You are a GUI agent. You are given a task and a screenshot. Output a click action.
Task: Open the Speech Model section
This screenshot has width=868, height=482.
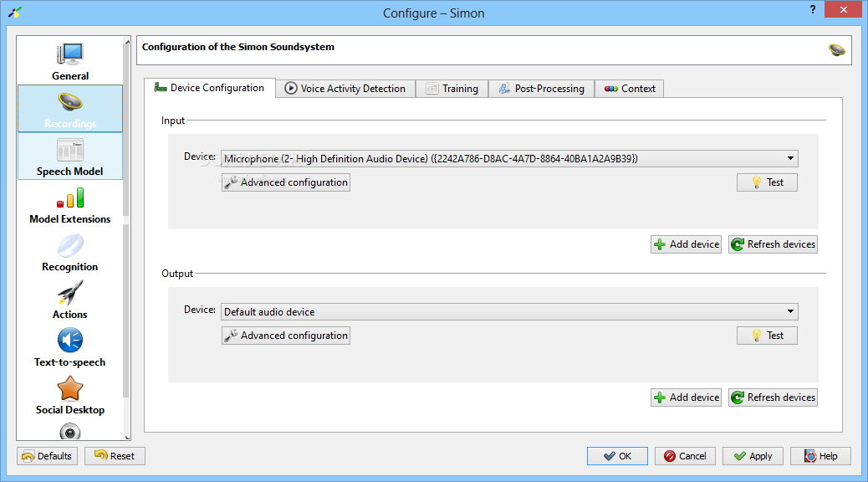click(x=69, y=156)
